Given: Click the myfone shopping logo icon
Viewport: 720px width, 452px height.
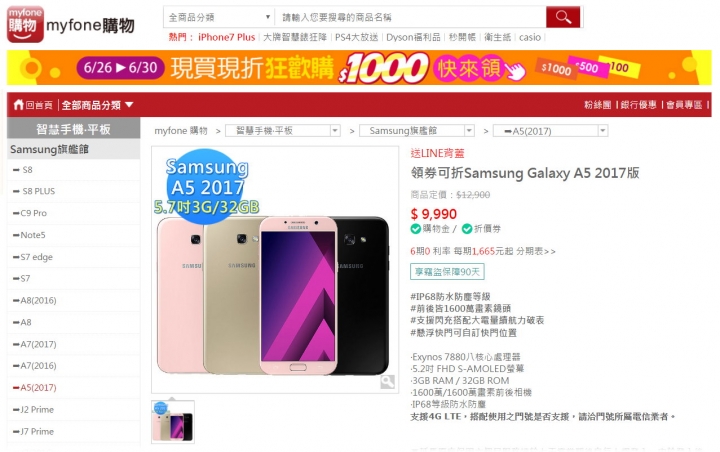Looking at the screenshot, I should (25, 24).
